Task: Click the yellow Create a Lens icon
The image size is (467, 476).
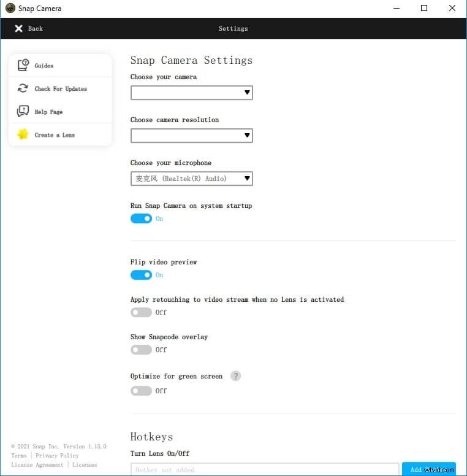Action: (x=23, y=134)
